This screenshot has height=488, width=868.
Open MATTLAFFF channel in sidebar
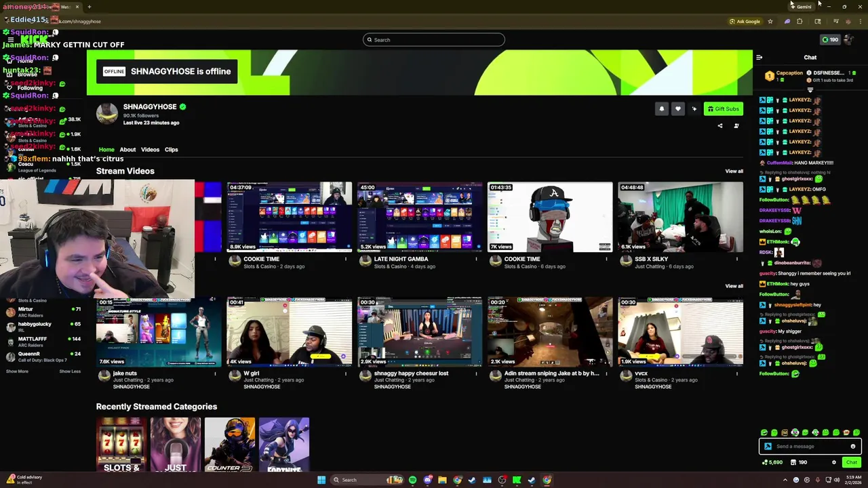pyautogui.click(x=42, y=342)
